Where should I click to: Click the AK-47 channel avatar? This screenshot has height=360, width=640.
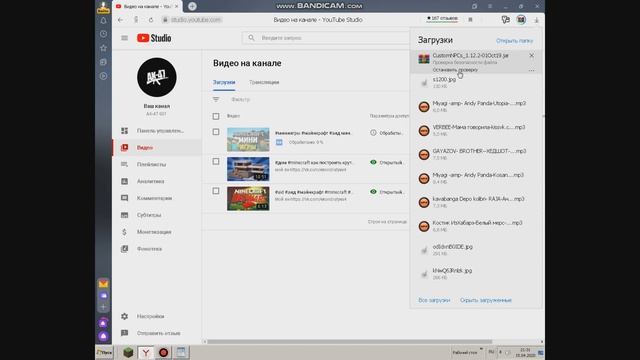pyautogui.click(x=157, y=77)
